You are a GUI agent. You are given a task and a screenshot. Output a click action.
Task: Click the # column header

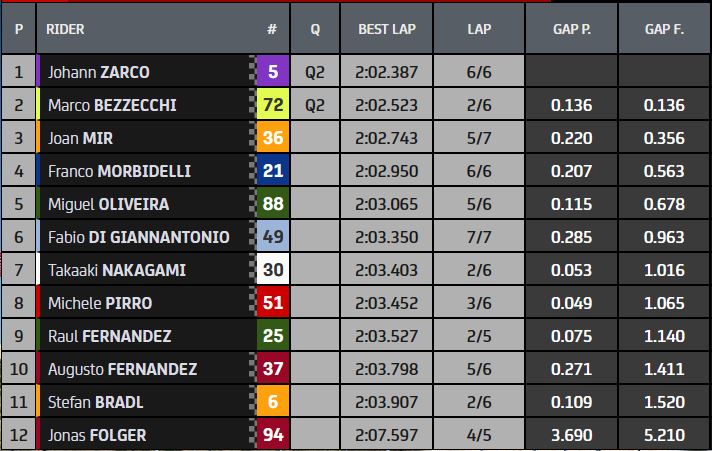coord(272,29)
